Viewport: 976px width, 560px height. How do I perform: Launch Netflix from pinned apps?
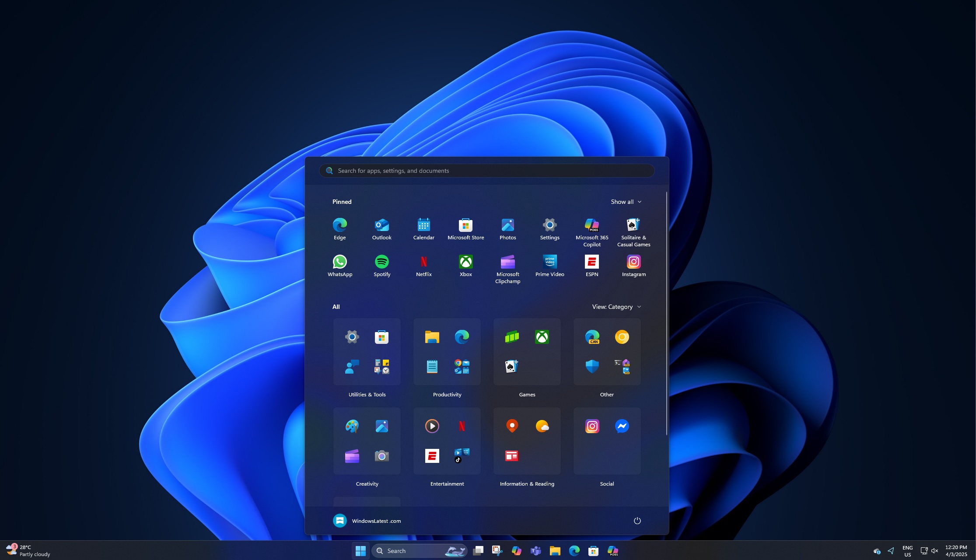point(423,262)
